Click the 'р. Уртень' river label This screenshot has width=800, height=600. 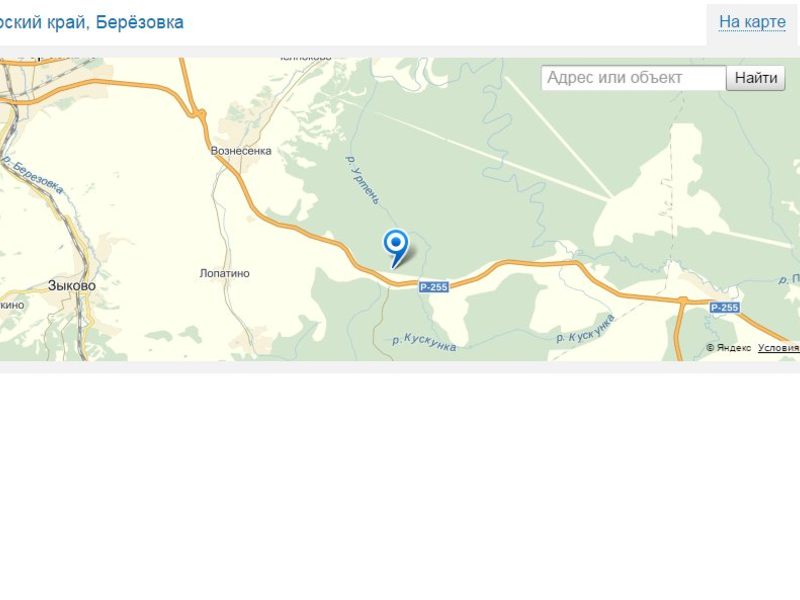363,180
